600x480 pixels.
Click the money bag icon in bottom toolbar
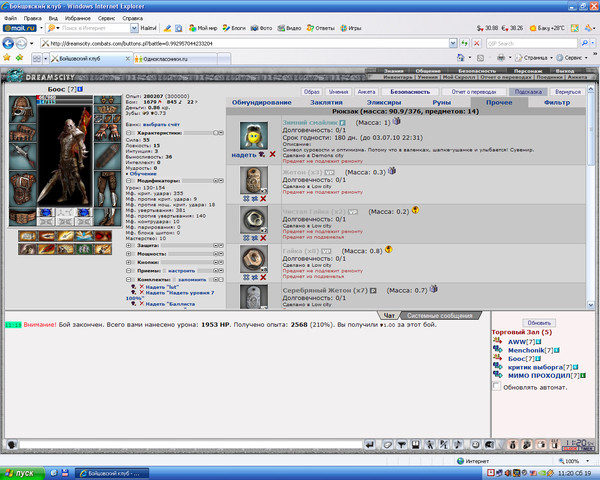(513, 445)
